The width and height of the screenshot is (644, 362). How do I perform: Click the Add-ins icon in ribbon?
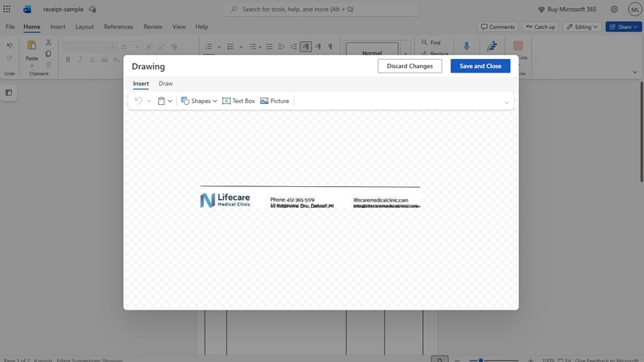click(518, 46)
